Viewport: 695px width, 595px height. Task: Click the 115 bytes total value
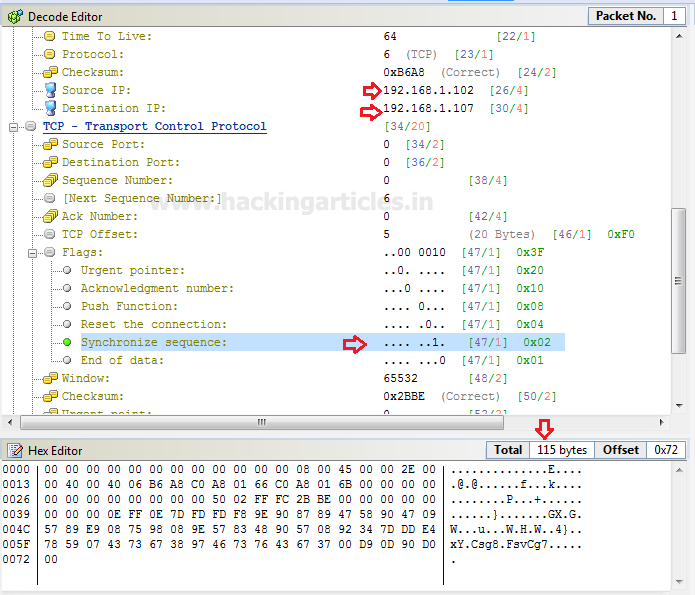(x=562, y=450)
